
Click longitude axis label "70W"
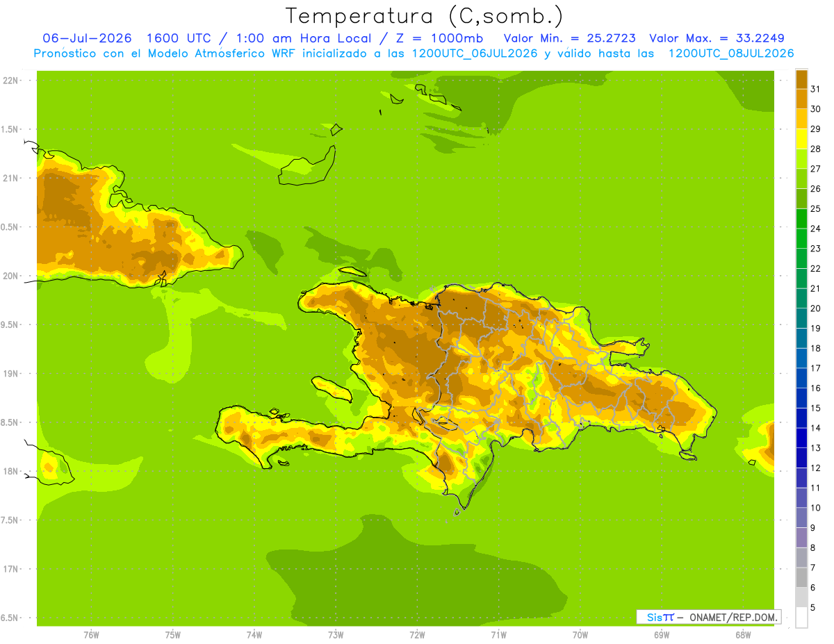[580, 635]
